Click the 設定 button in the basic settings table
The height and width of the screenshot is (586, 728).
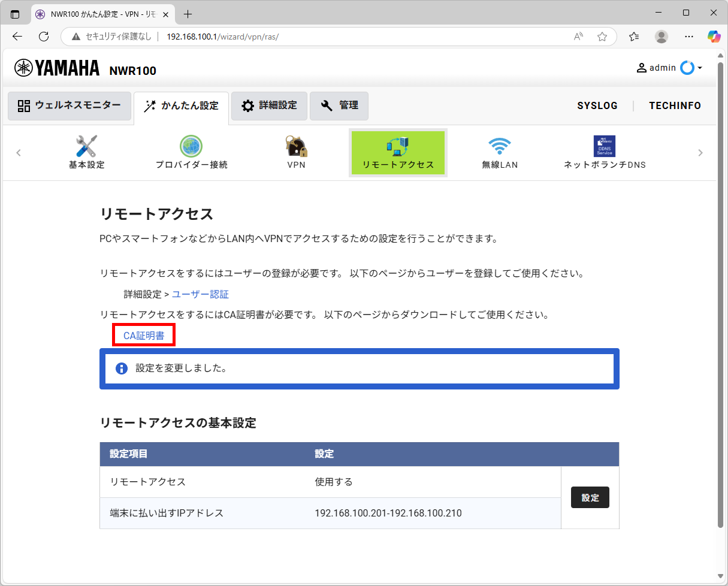pos(590,497)
